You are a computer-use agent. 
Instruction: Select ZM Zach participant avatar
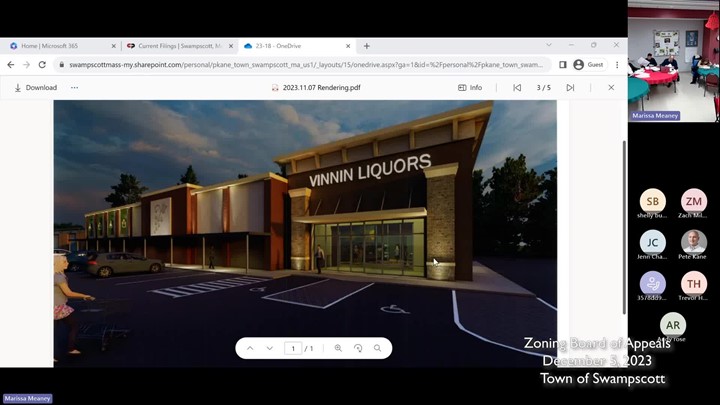(x=694, y=201)
